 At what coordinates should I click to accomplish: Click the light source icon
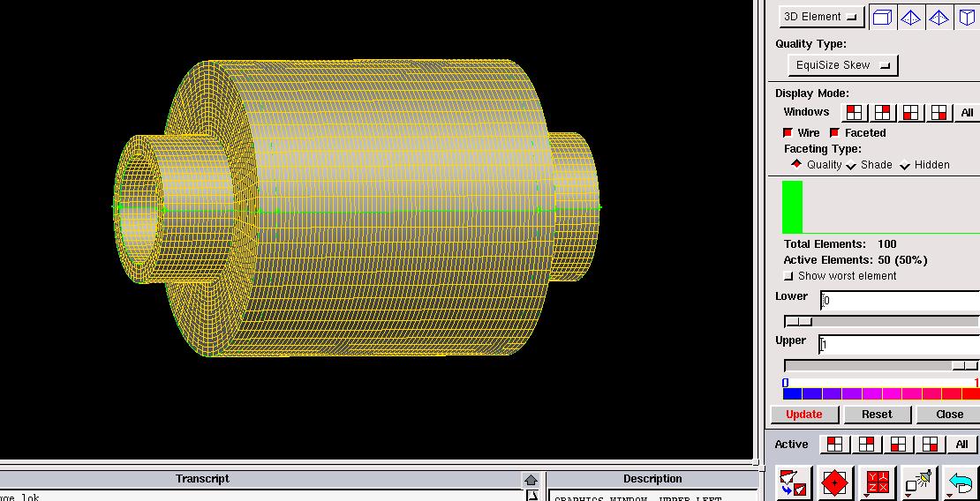[920, 483]
